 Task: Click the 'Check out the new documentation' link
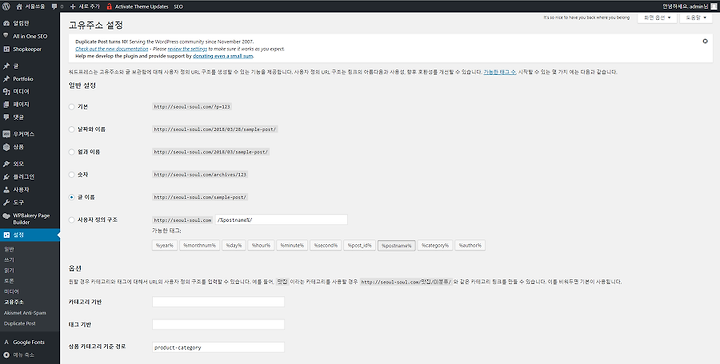pyautogui.click(x=112, y=49)
